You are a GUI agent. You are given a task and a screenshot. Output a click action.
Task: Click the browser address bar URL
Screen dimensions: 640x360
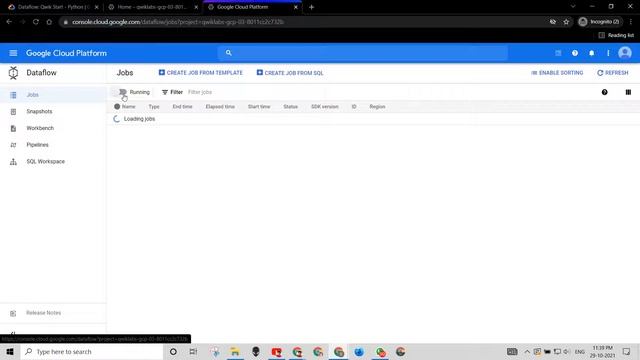[178, 22]
